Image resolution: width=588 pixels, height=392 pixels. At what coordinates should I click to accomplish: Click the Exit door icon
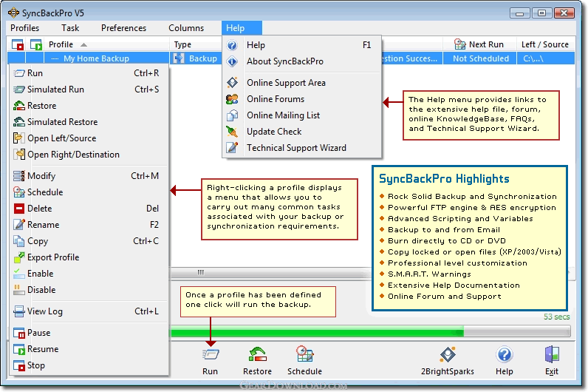pyautogui.click(x=552, y=354)
